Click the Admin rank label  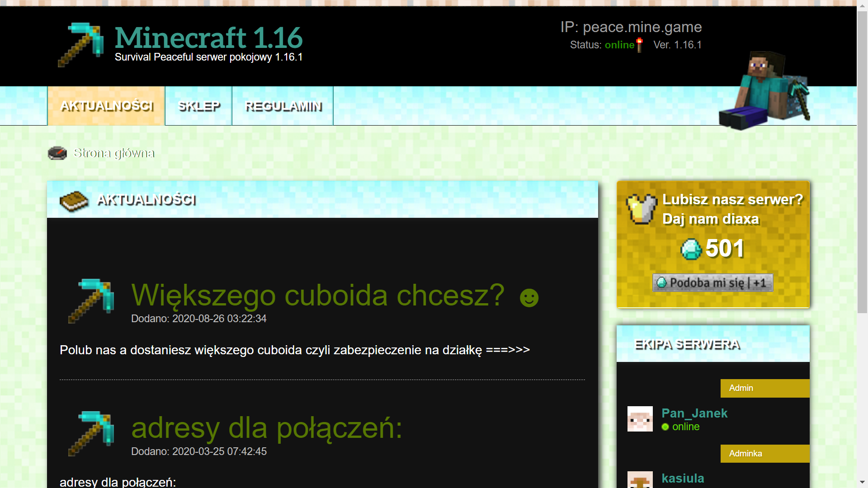[765, 388]
